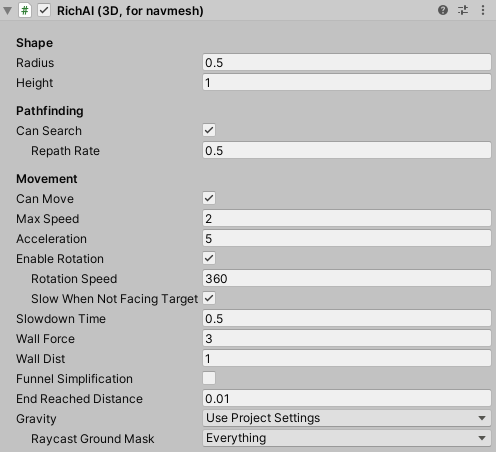Open the RichAI component help reference
496x452 pixels.
pyautogui.click(x=443, y=10)
